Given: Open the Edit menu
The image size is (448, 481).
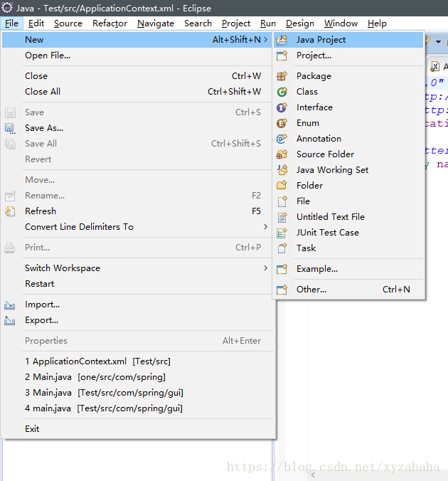Looking at the screenshot, I should 36,23.
